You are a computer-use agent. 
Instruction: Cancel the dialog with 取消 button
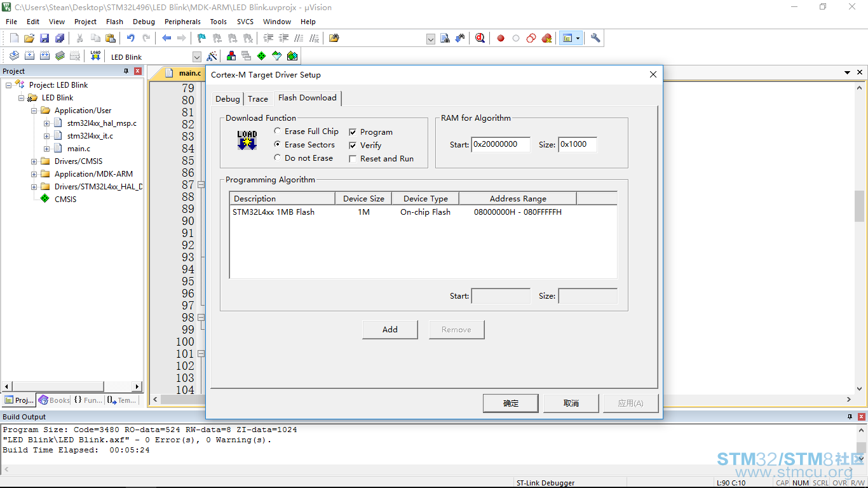571,403
